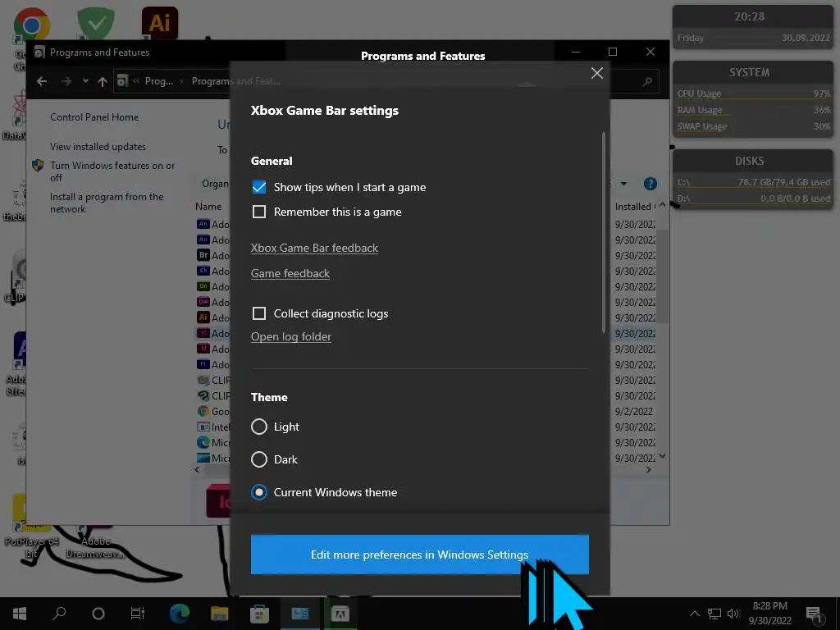Open log folder link

coord(291,336)
